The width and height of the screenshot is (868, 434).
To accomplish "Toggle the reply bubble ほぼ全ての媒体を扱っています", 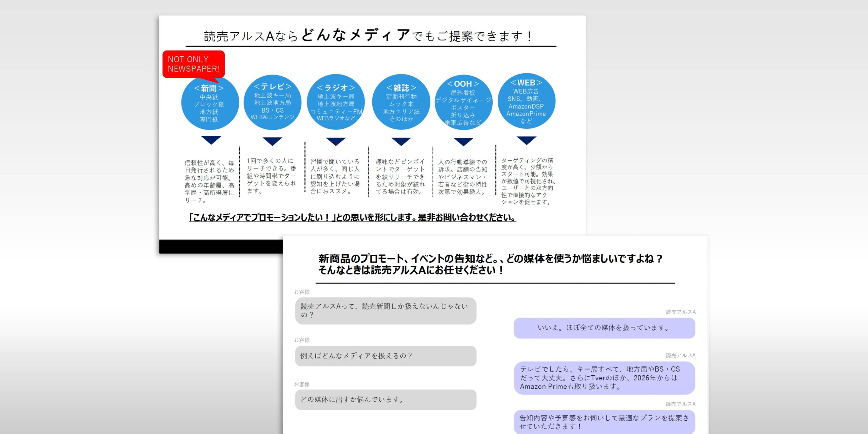I will 605,328.
